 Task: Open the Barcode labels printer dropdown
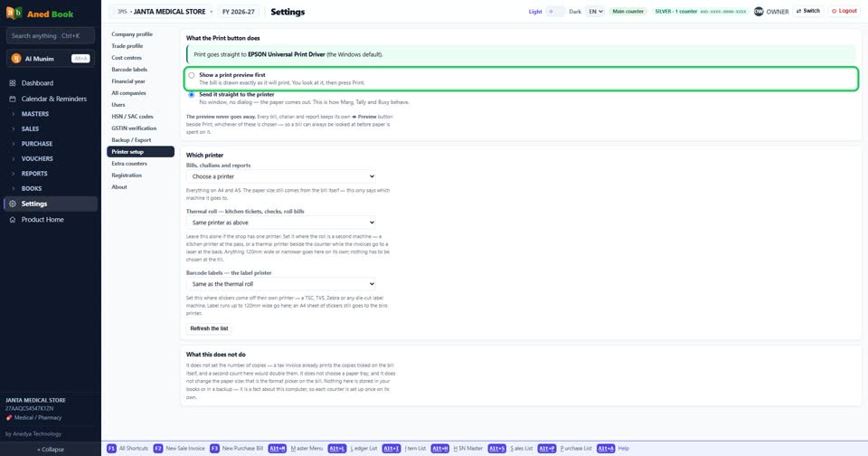(281, 284)
